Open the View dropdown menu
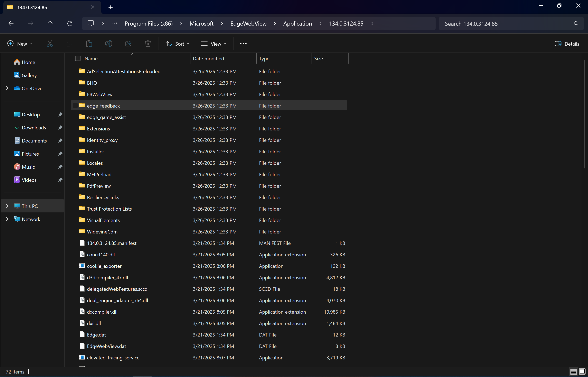The height and width of the screenshot is (377, 588). [214, 44]
